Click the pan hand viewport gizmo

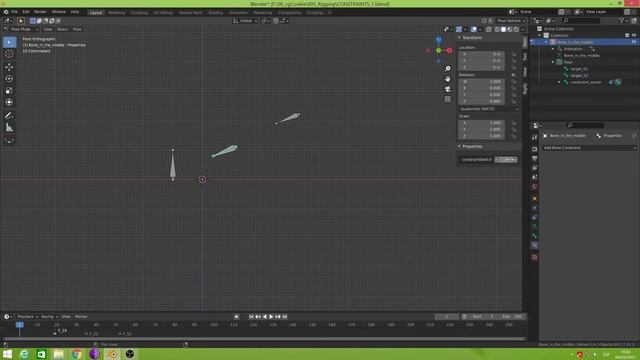(x=448, y=78)
